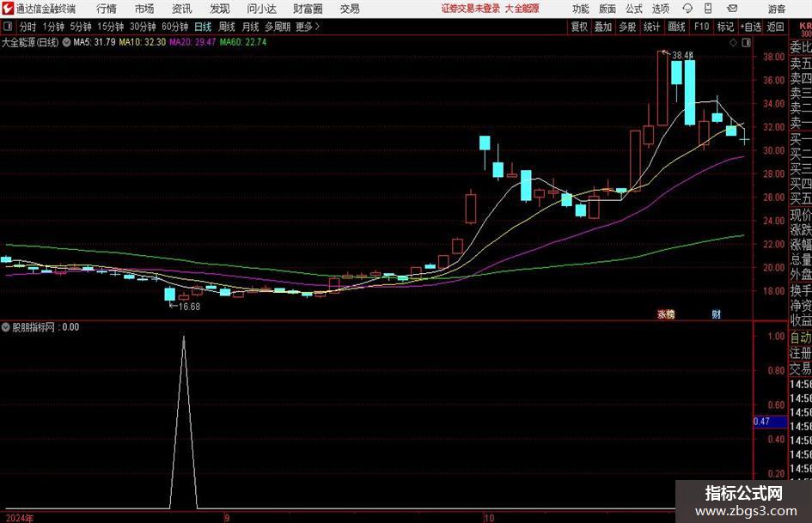The height and width of the screenshot is (523, 812).
Task: Open the 公式 formula menu
Action: (634, 9)
